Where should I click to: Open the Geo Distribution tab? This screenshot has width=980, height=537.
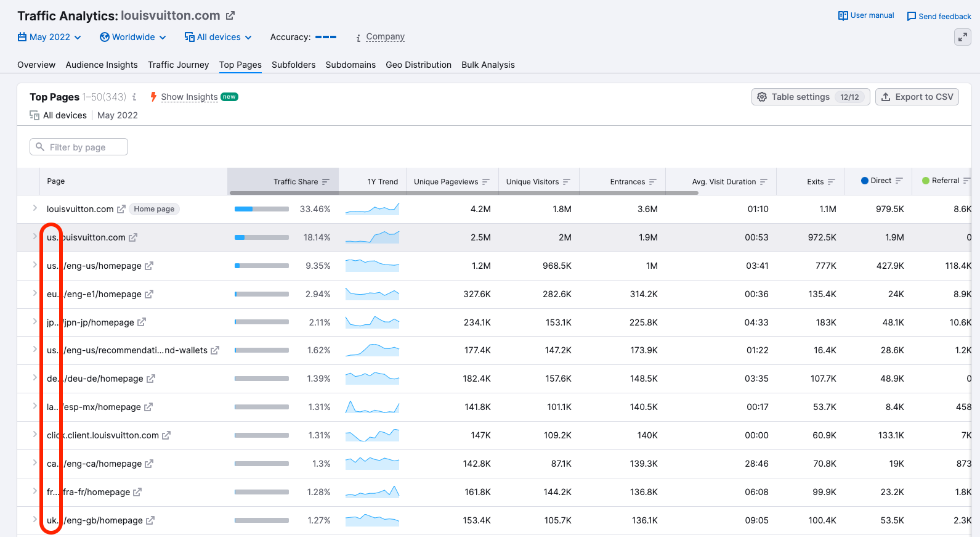(418, 65)
